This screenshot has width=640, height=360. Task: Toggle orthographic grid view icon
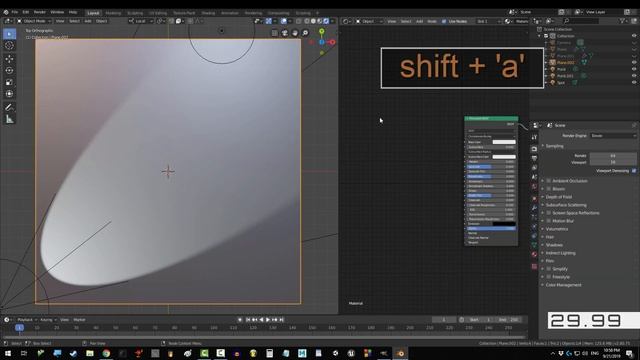(x=274, y=33)
